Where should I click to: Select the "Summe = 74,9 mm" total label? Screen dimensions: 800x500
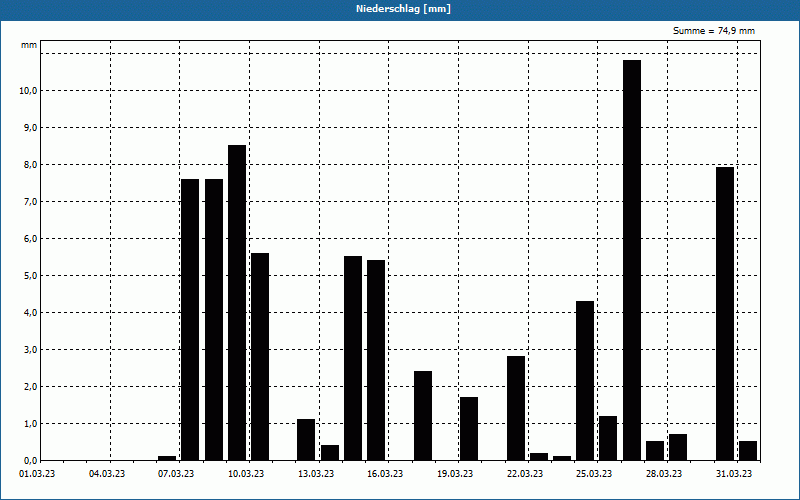[714, 31]
